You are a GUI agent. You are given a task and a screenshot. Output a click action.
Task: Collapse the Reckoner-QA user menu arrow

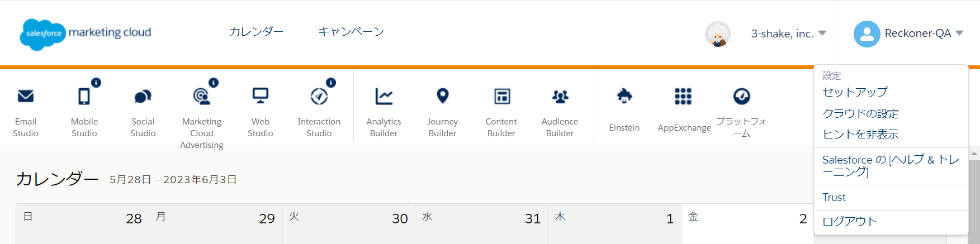click(x=960, y=33)
